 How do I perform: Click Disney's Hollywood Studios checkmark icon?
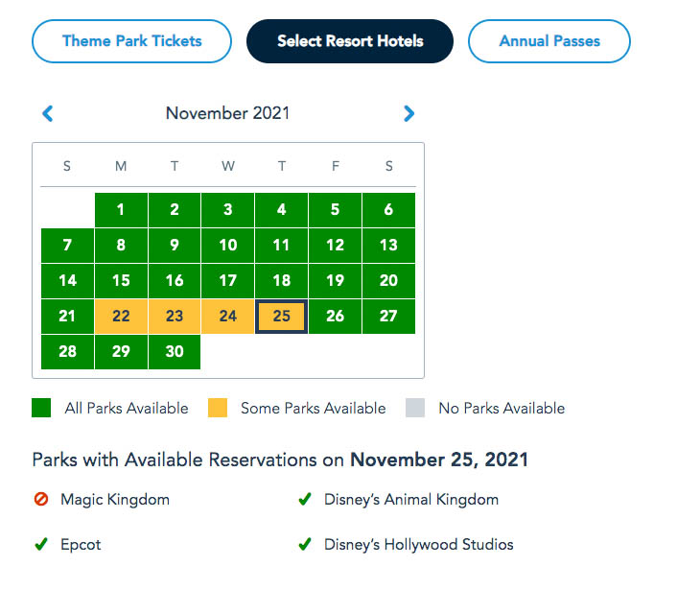305,544
